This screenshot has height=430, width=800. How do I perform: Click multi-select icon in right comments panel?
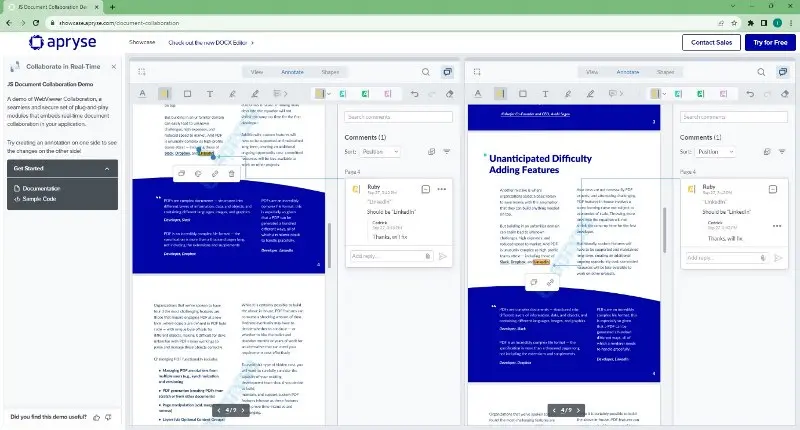pos(766,151)
